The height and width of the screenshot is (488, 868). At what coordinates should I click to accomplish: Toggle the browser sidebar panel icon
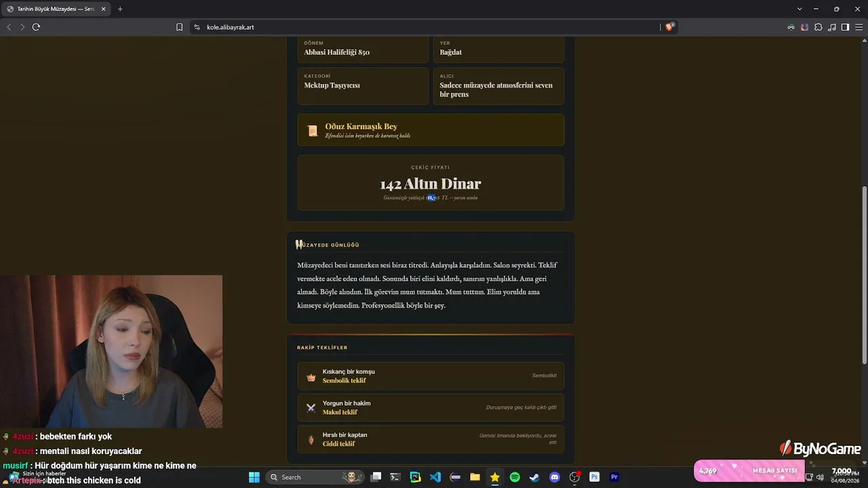click(x=845, y=27)
